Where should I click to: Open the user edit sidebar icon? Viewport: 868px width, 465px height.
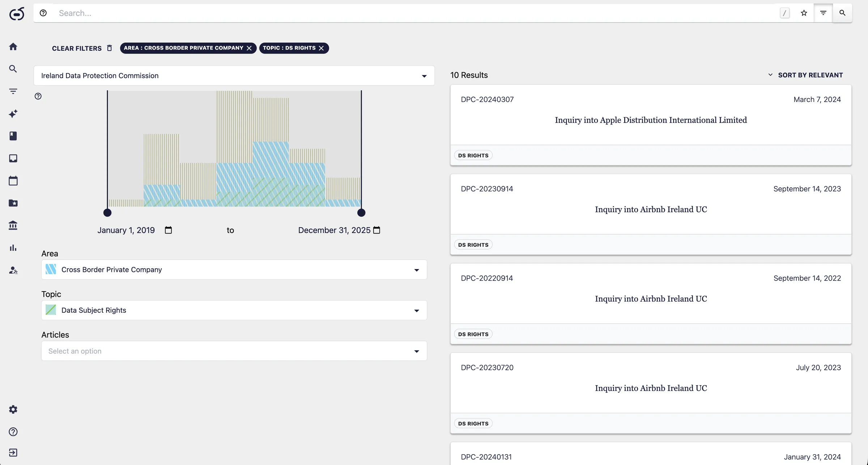click(x=13, y=270)
